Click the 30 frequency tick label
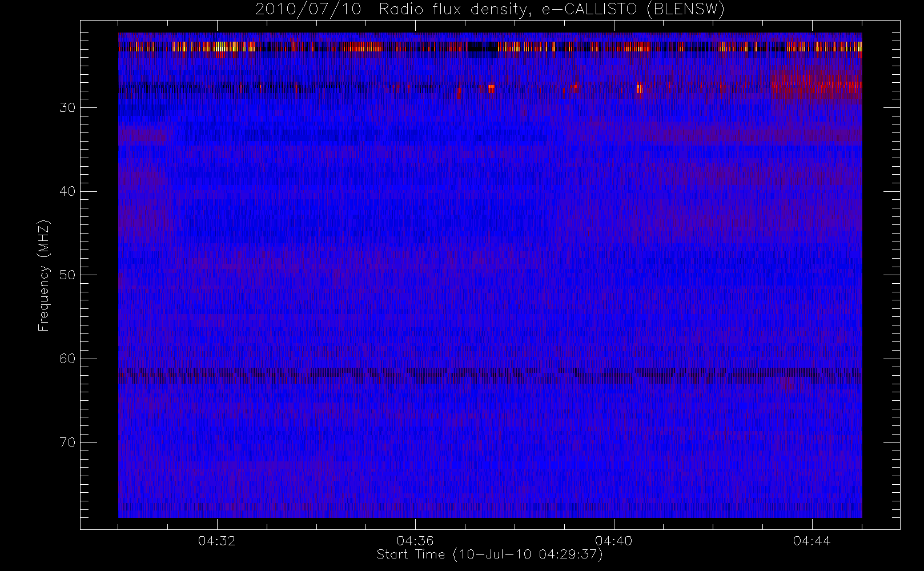The height and width of the screenshot is (571, 924). pos(67,107)
